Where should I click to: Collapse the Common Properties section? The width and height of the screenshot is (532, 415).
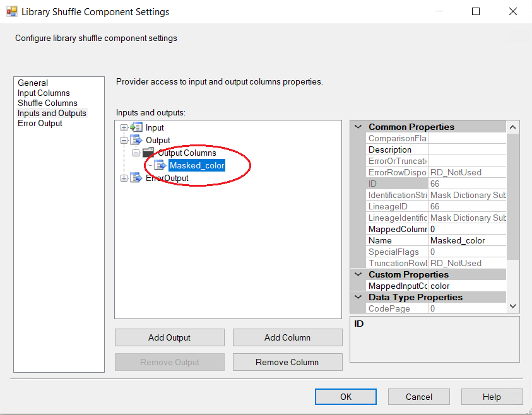(x=357, y=127)
